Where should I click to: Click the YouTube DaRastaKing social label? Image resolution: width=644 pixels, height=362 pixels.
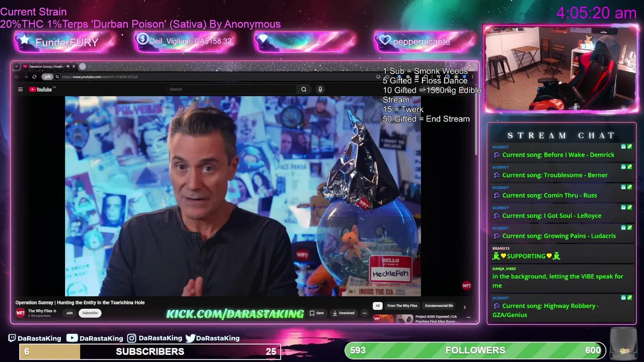click(95, 338)
